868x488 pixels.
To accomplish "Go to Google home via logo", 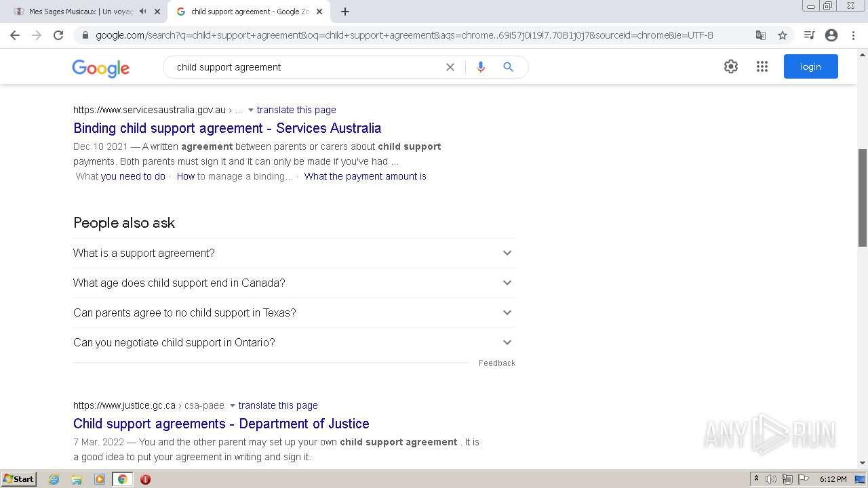I will [x=100, y=68].
